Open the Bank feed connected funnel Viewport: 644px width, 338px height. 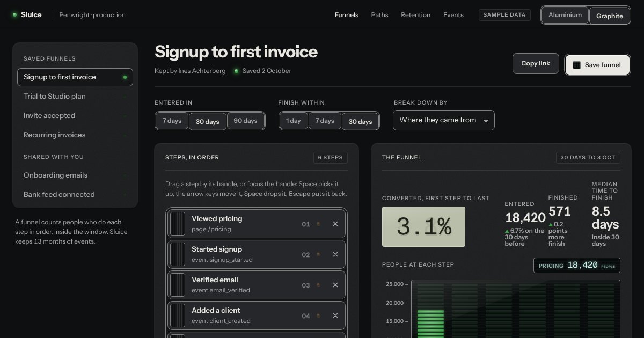[75, 195]
